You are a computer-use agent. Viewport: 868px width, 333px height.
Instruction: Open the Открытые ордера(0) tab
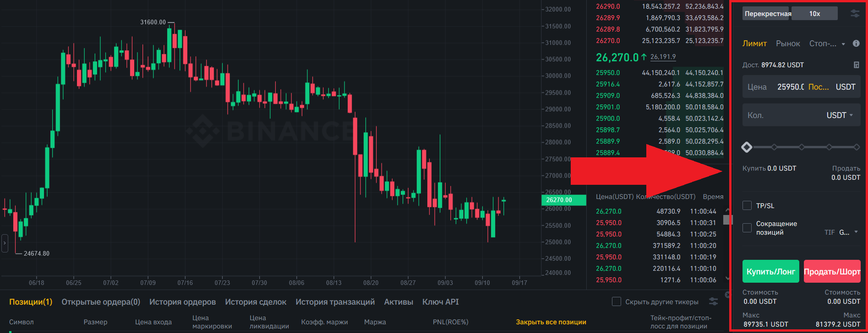click(x=101, y=302)
